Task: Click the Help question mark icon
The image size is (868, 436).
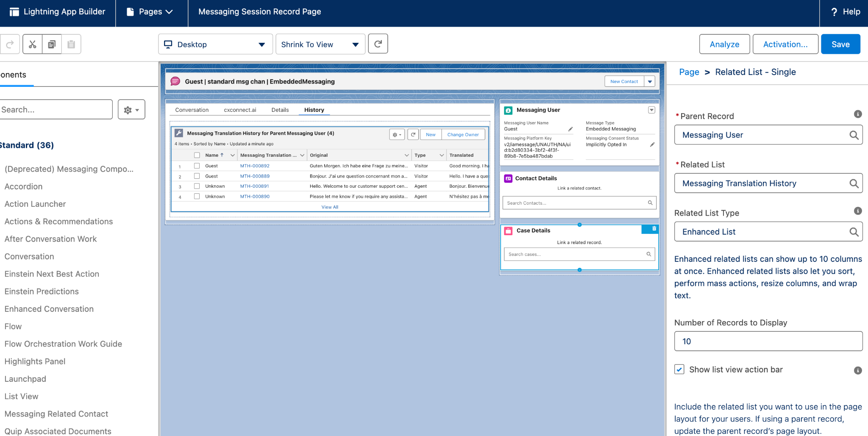Action: [834, 12]
